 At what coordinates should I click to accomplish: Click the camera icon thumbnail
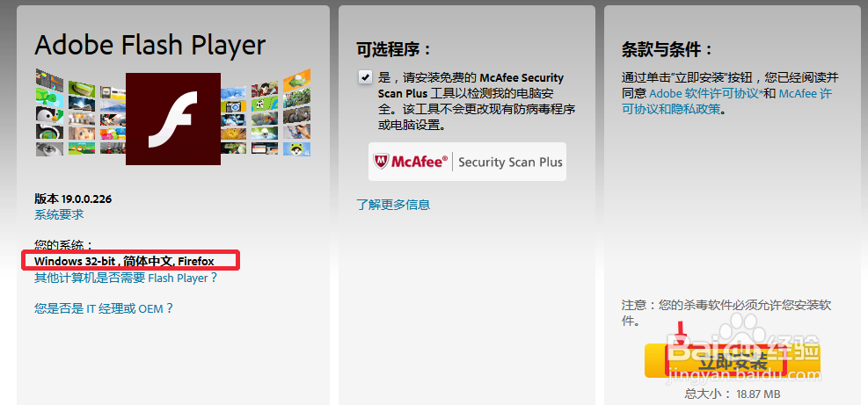pyautogui.click(x=234, y=107)
